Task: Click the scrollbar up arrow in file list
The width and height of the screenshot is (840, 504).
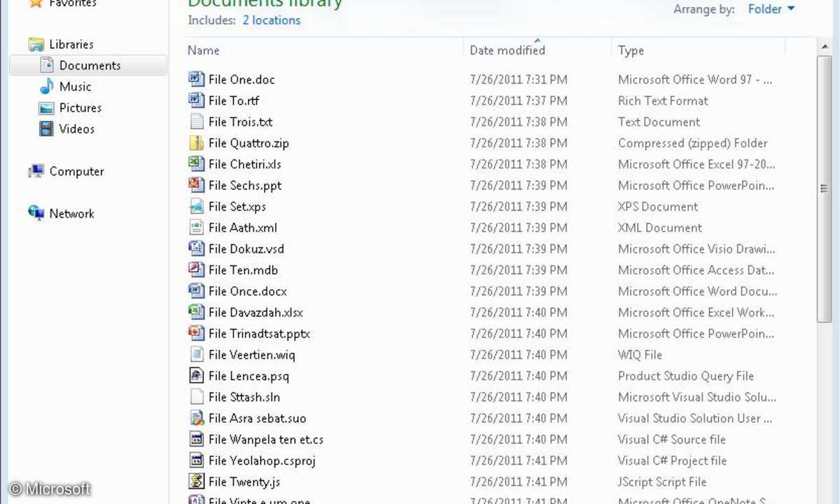Action: (824, 46)
